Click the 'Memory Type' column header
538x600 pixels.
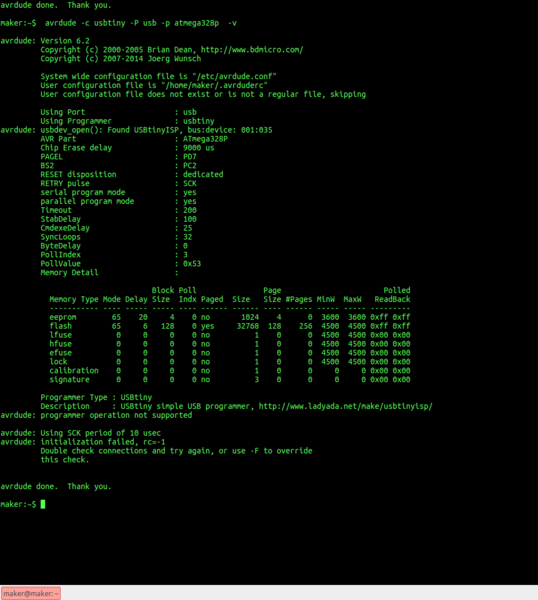74,299
